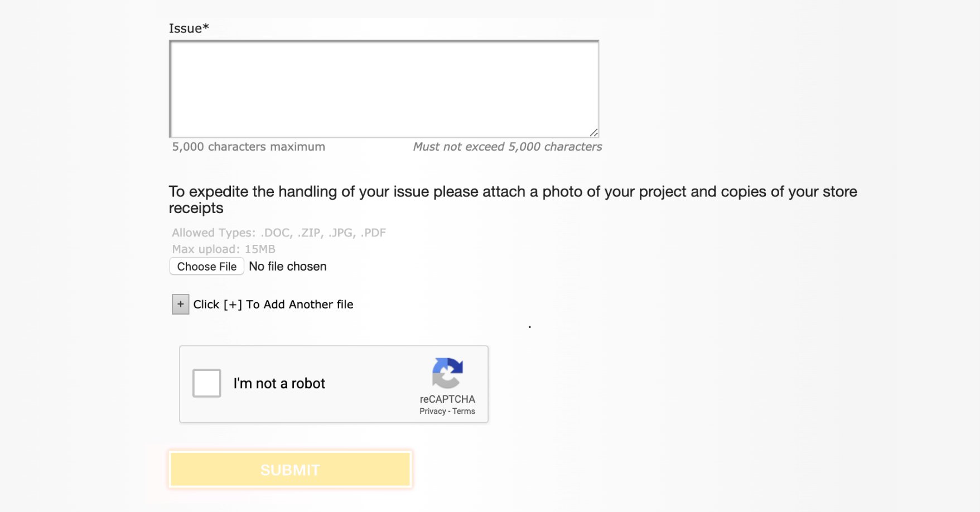Viewport: 980px width, 512px height.
Task: Click the "Issue*" field label
Action: pos(189,28)
